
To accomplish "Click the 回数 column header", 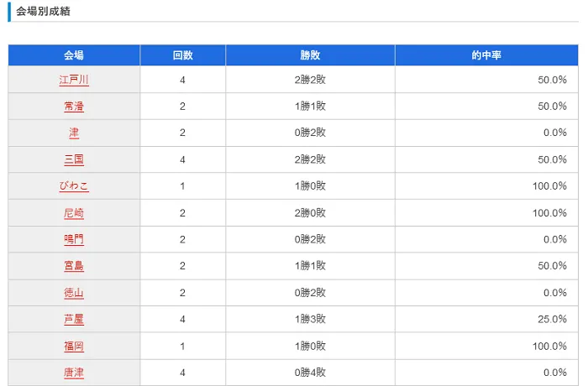I will [182, 55].
